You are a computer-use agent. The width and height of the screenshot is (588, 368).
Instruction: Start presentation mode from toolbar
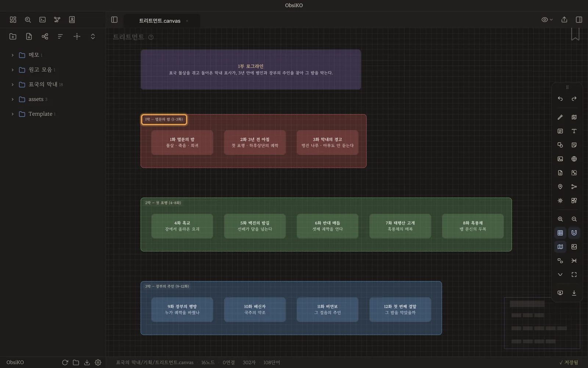click(x=560, y=293)
